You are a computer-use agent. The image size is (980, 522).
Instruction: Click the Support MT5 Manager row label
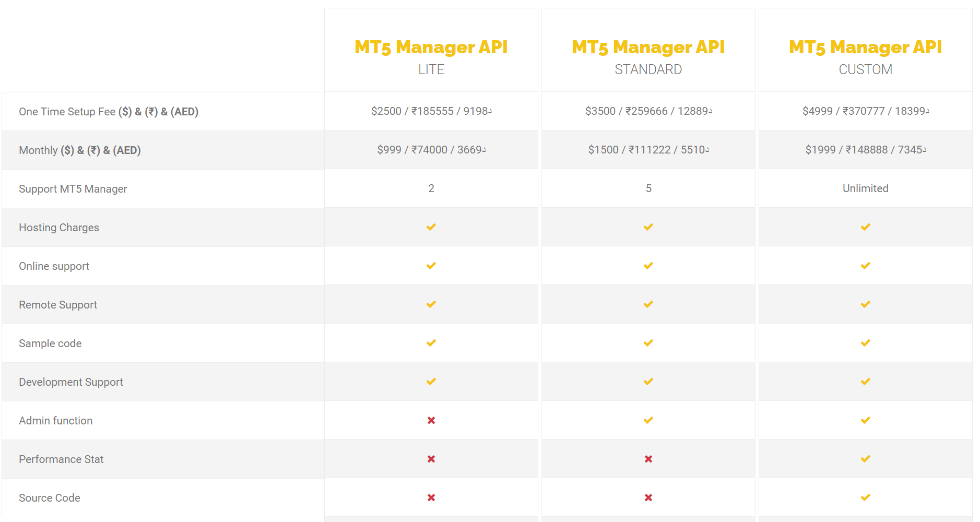[x=73, y=189]
